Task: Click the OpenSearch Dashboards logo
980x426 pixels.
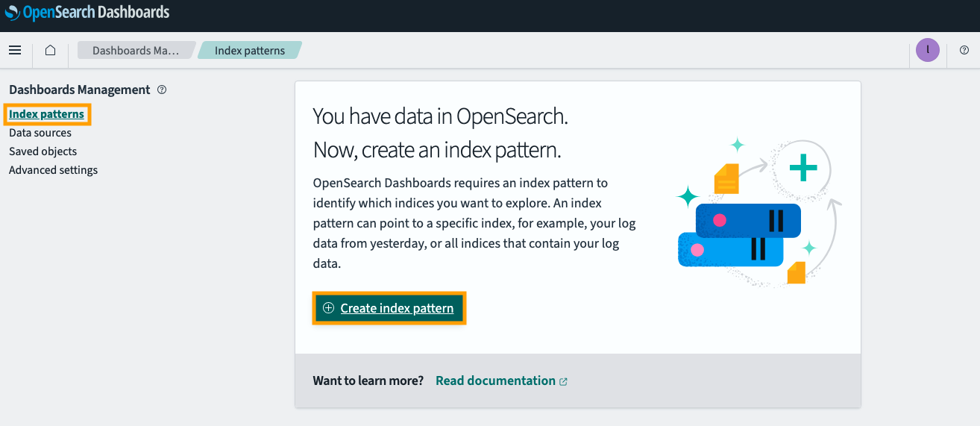Action: tap(87, 13)
